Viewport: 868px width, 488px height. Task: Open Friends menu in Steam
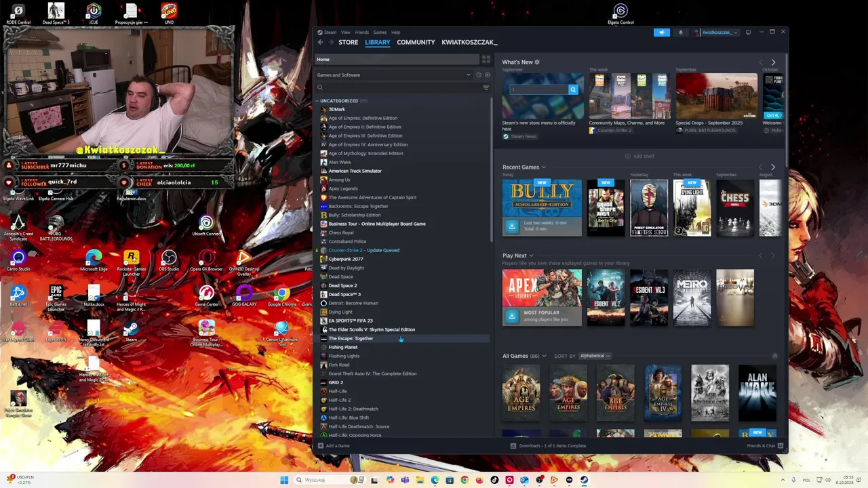click(362, 32)
